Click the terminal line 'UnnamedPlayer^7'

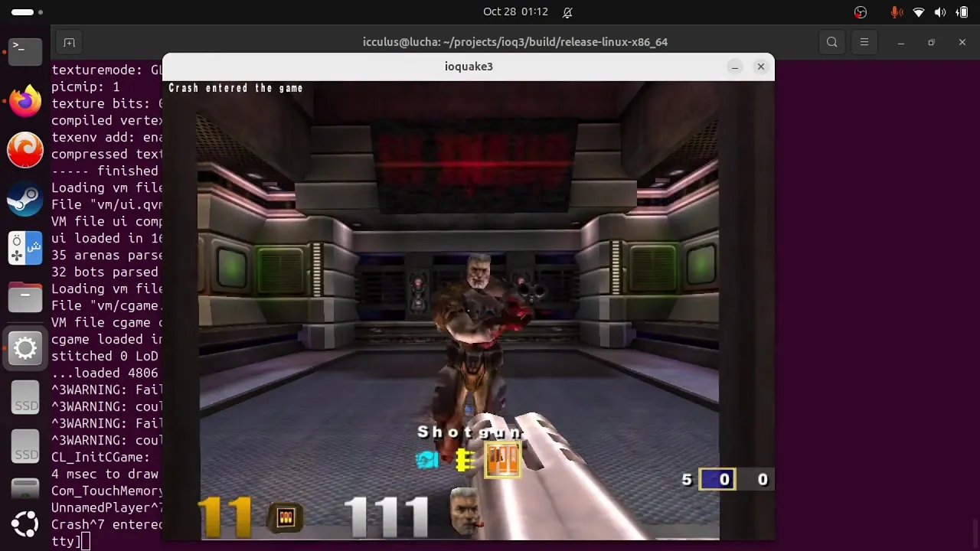[x=107, y=507]
